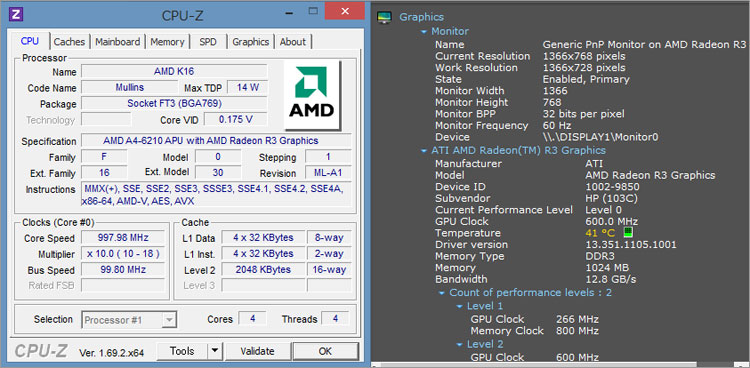Click the Device value \\.\DISPLAY1\Monitor0

click(600, 137)
